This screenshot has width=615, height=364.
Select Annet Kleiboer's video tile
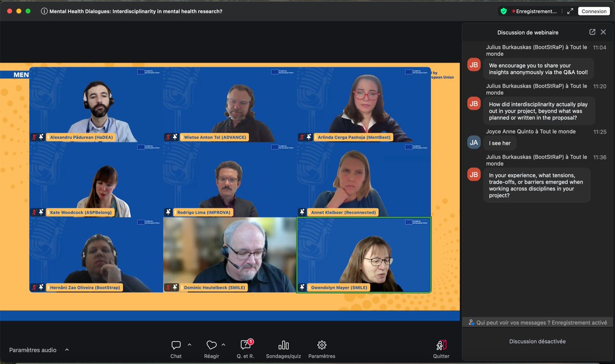click(364, 180)
